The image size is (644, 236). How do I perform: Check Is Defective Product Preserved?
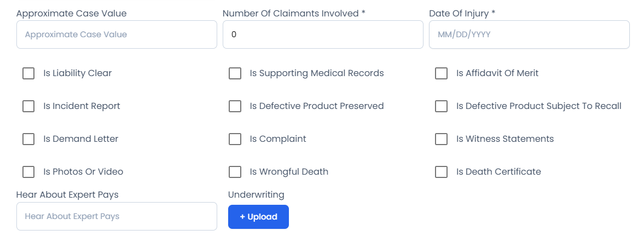point(235,106)
